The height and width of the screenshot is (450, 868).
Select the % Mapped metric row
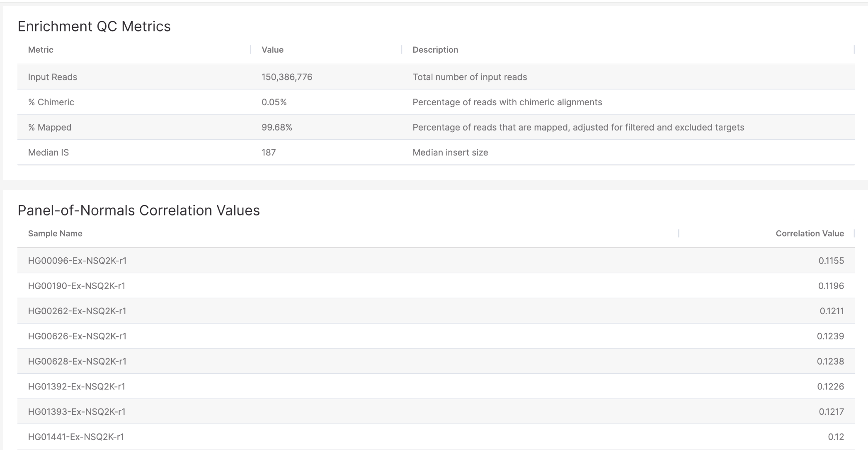(50, 128)
